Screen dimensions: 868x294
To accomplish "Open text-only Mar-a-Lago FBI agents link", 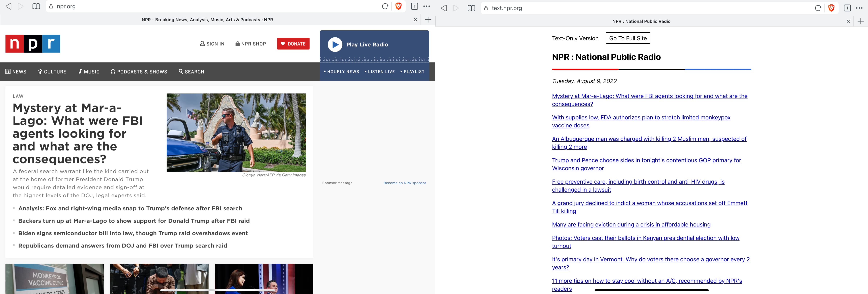I will (x=650, y=100).
